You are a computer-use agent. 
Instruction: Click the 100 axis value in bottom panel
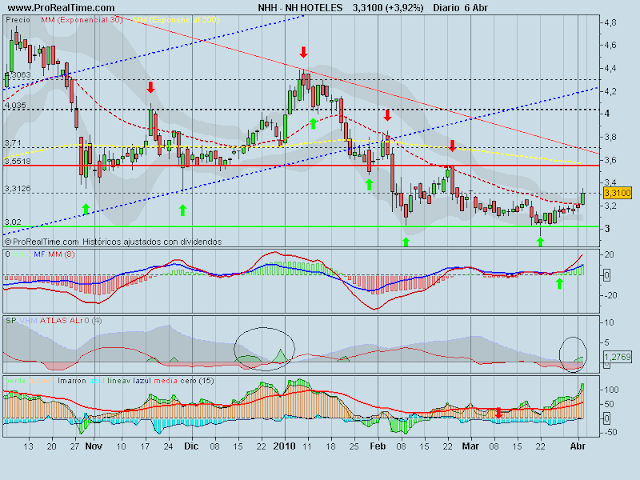click(612, 390)
